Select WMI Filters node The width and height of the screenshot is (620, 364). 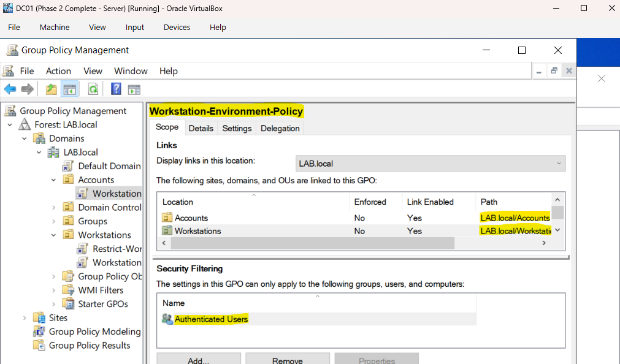[x=101, y=290]
